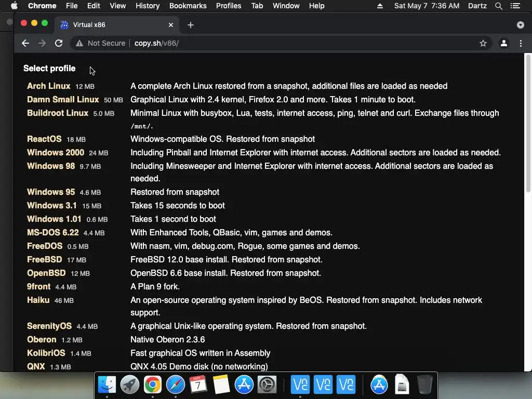Launch the ReactOS profile

(44, 139)
